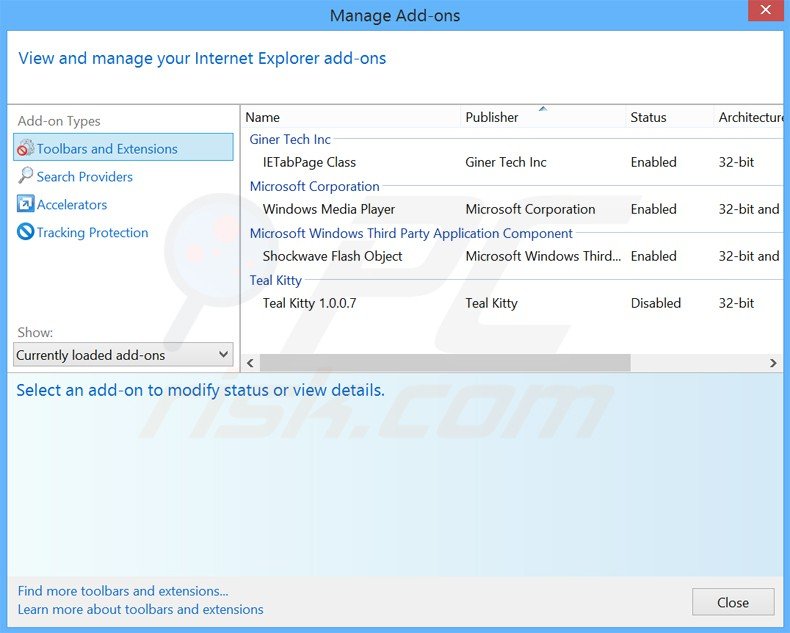790x633 pixels.
Task: Click the Teal Kitty group header
Action: pos(276,280)
